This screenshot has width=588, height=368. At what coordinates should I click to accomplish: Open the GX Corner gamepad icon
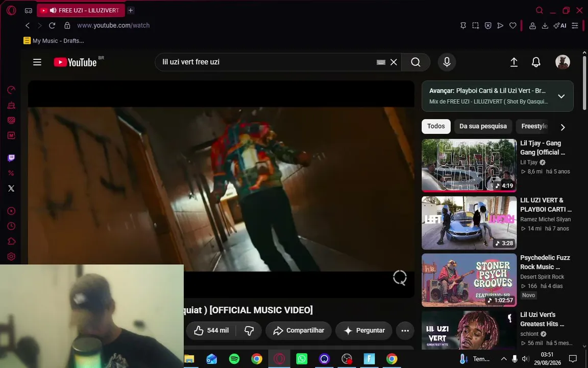[x=29, y=11]
